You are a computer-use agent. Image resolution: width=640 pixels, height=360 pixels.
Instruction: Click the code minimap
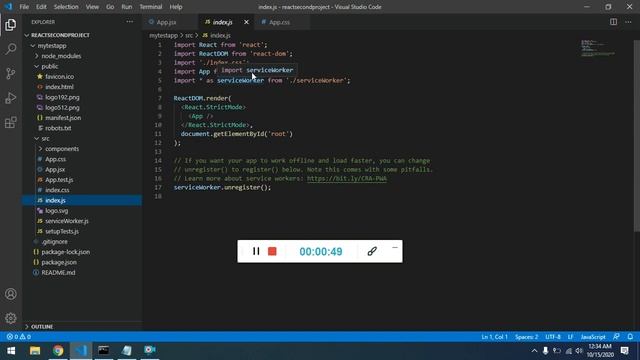598,48
